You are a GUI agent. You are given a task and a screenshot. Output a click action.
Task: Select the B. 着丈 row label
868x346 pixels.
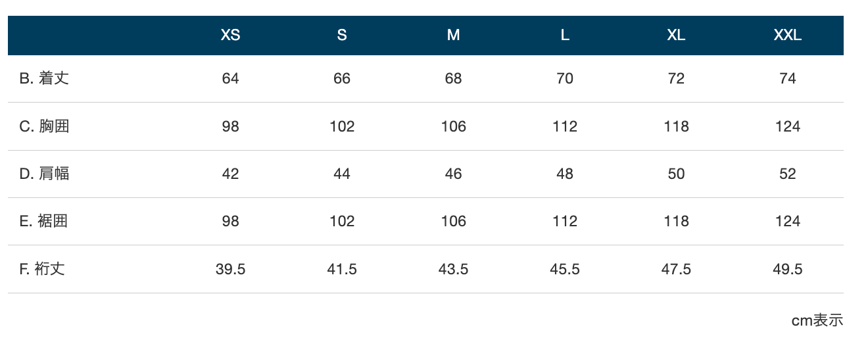tap(44, 78)
